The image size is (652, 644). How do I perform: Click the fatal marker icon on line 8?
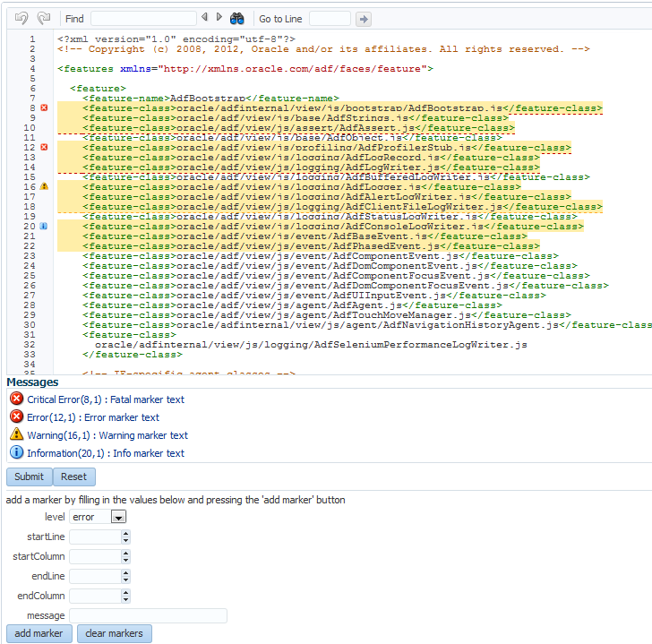point(44,107)
